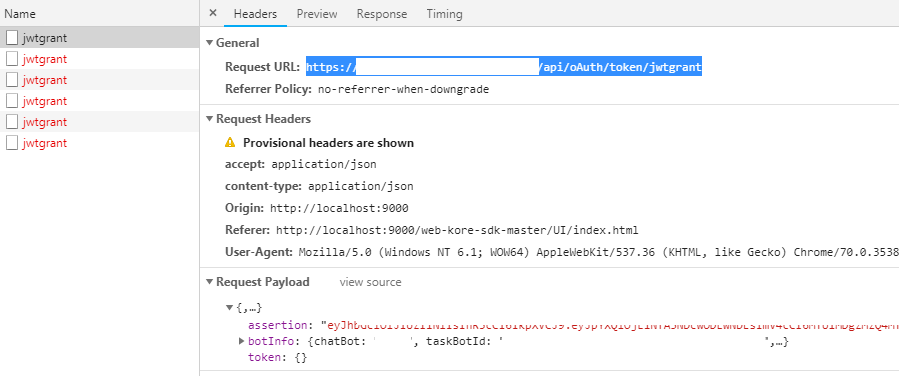Collapse the Request Payload section

coord(210,282)
